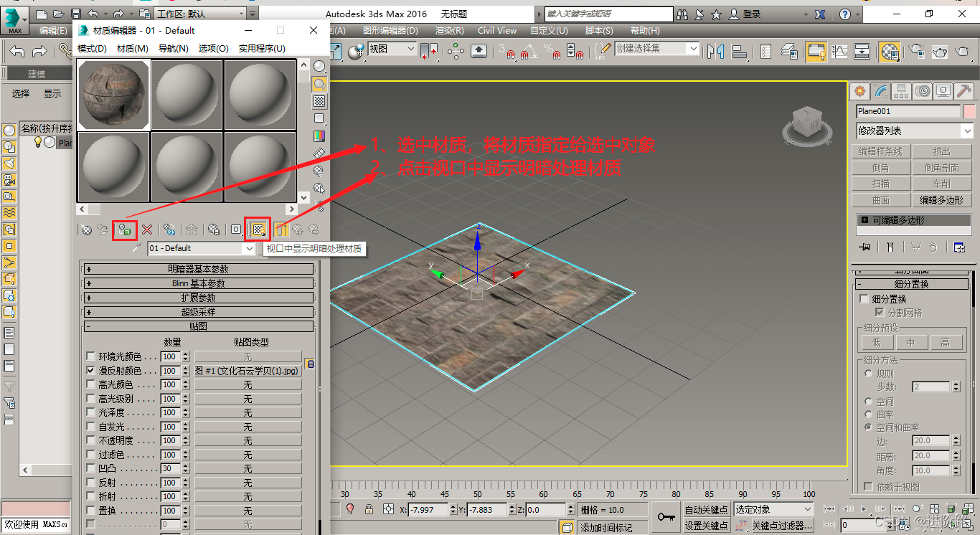Viewport: 980px width, 535px height.
Task: Open Rendering menu in main menu bar
Action: click(450, 31)
